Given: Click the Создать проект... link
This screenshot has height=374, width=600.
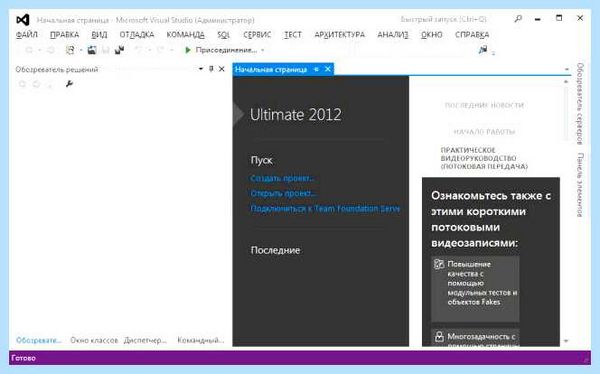Looking at the screenshot, I should [282, 178].
